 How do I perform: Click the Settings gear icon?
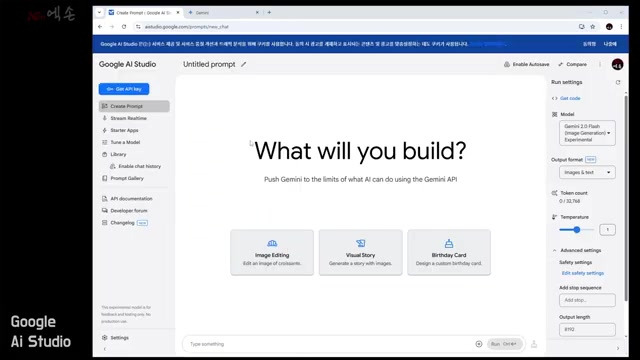coord(104,338)
